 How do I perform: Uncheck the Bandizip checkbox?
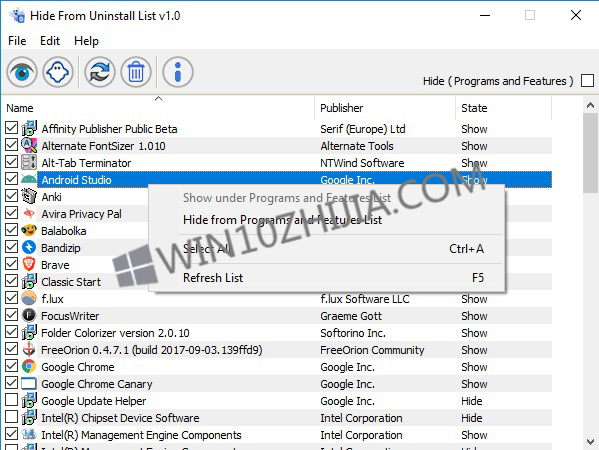[11, 247]
